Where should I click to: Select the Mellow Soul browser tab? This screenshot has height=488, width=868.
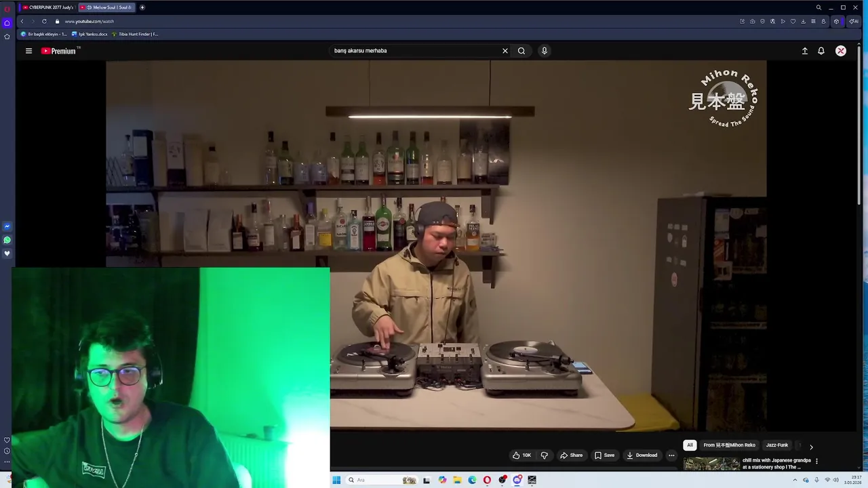(108, 7)
